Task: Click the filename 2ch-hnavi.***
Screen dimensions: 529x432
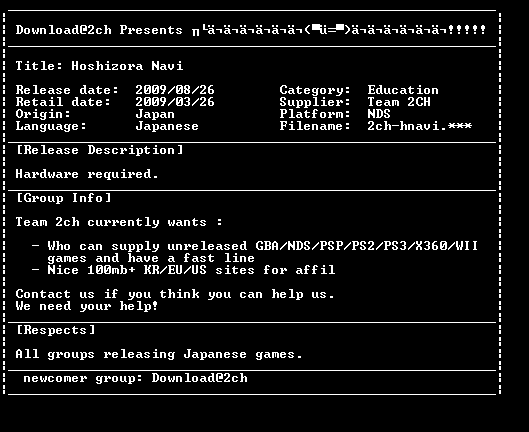Action: point(419,126)
